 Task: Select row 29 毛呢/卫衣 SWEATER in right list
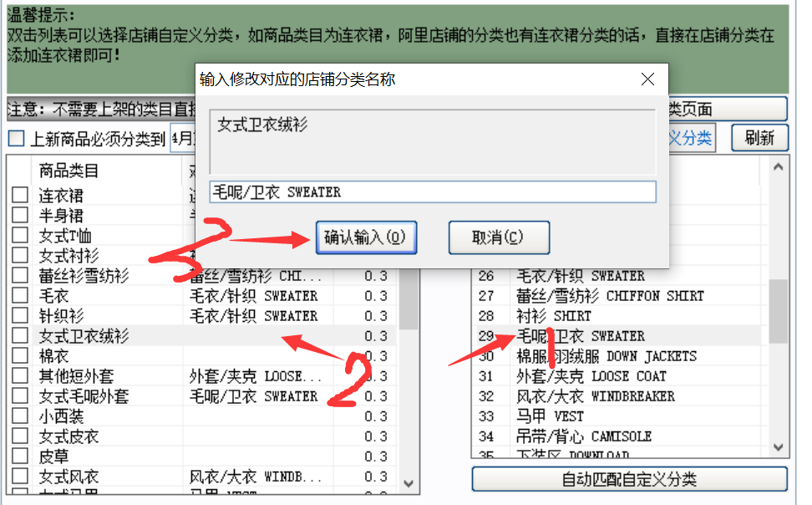(x=617, y=336)
